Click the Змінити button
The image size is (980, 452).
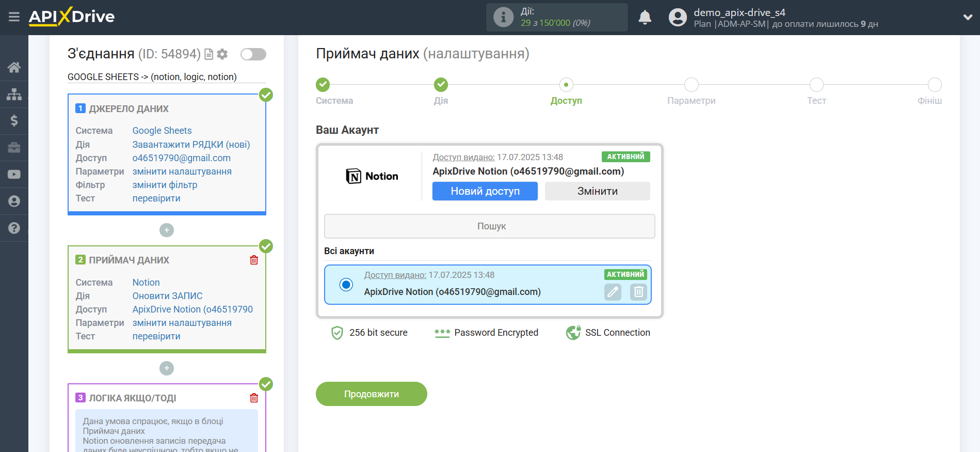point(598,191)
